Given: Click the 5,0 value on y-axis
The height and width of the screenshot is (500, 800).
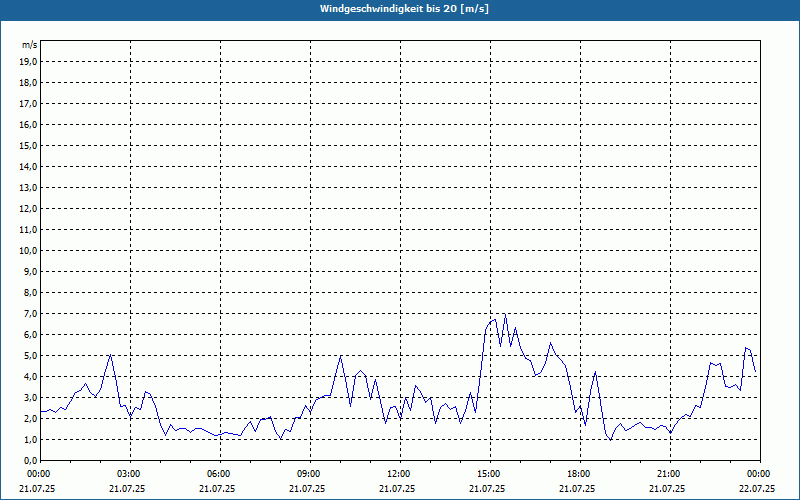Looking at the screenshot, I should [x=30, y=356].
